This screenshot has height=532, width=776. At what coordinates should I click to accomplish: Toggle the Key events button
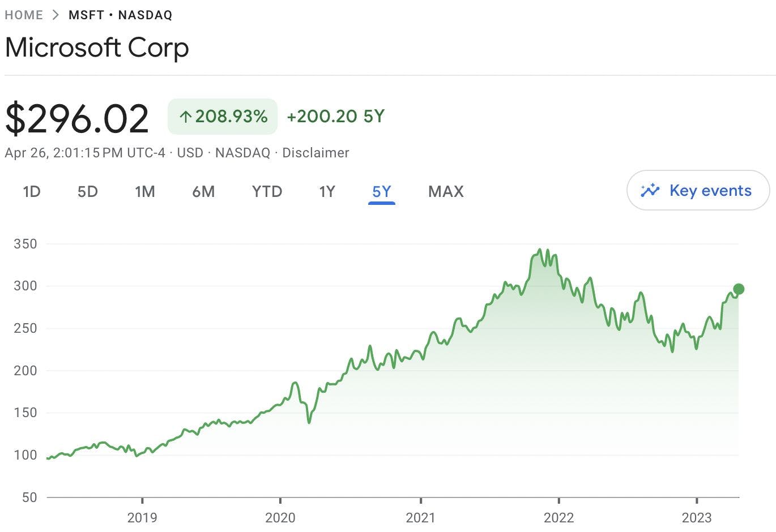pyautogui.click(x=698, y=190)
